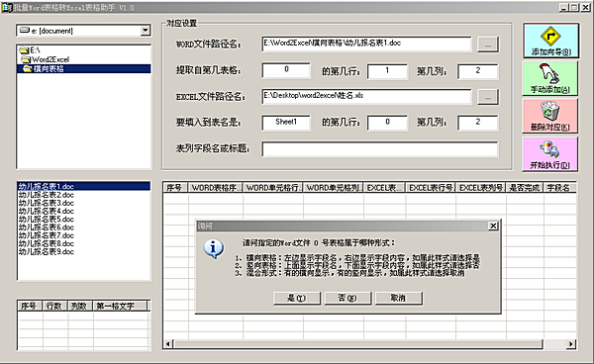594x364 pixels.
Task: Click the WORD单元格列 column header
Action: coord(334,188)
